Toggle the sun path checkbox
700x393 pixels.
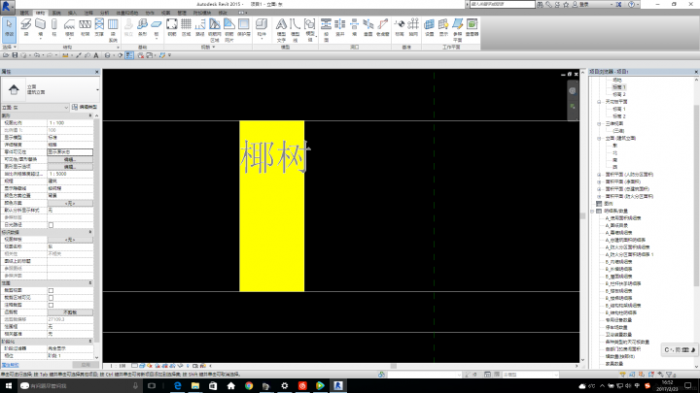[x=51, y=225]
